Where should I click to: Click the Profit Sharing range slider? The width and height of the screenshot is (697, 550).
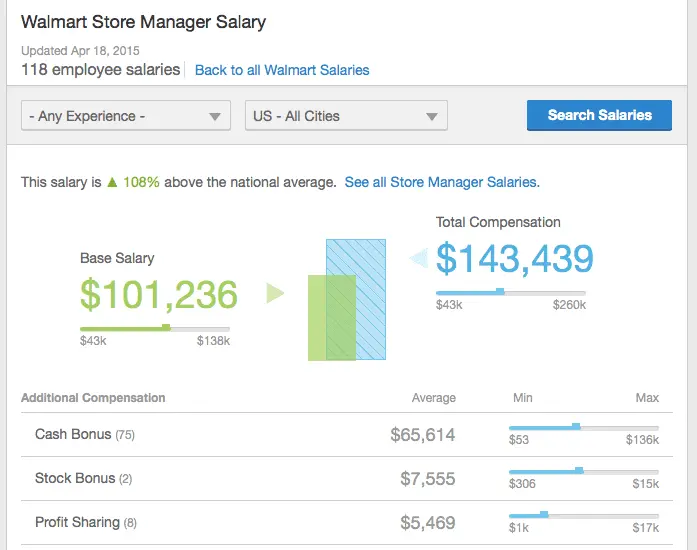pyautogui.click(x=584, y=515)
